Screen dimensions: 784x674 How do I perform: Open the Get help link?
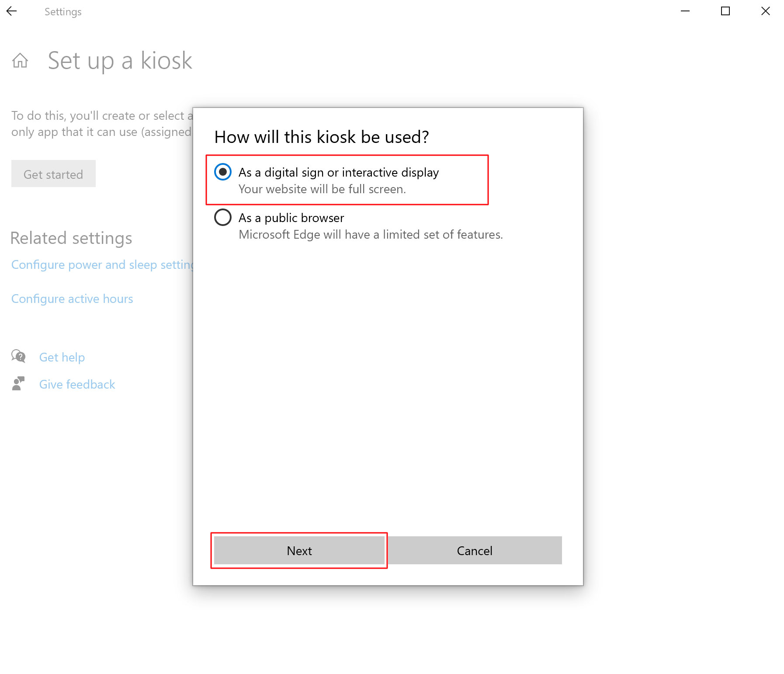coord(62,358)
